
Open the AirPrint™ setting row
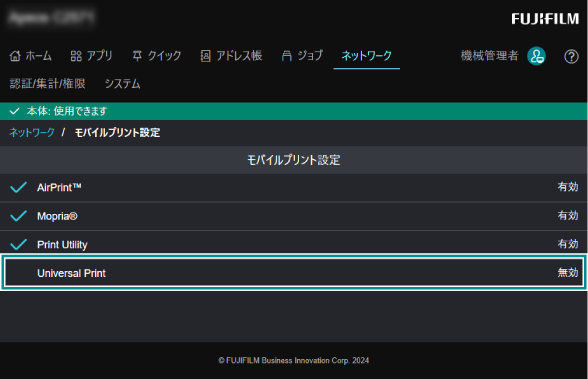pos(294,187)
